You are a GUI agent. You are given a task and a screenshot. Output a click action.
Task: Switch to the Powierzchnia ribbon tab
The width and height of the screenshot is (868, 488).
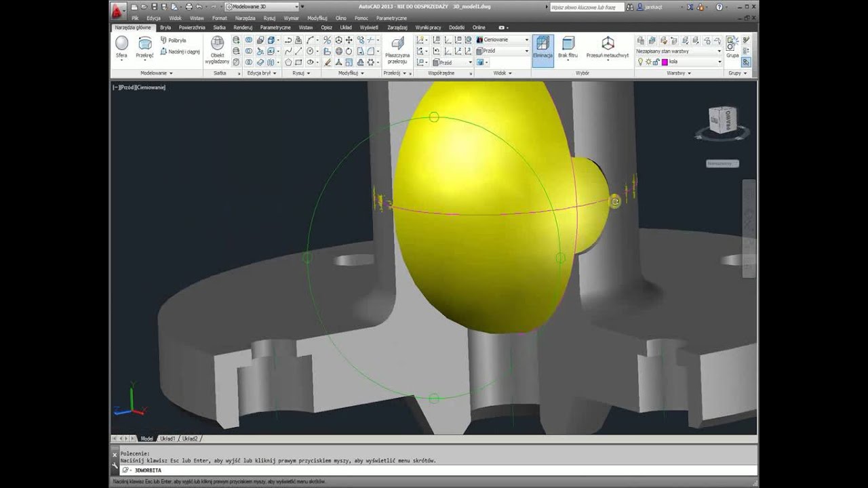pos(192,28)
